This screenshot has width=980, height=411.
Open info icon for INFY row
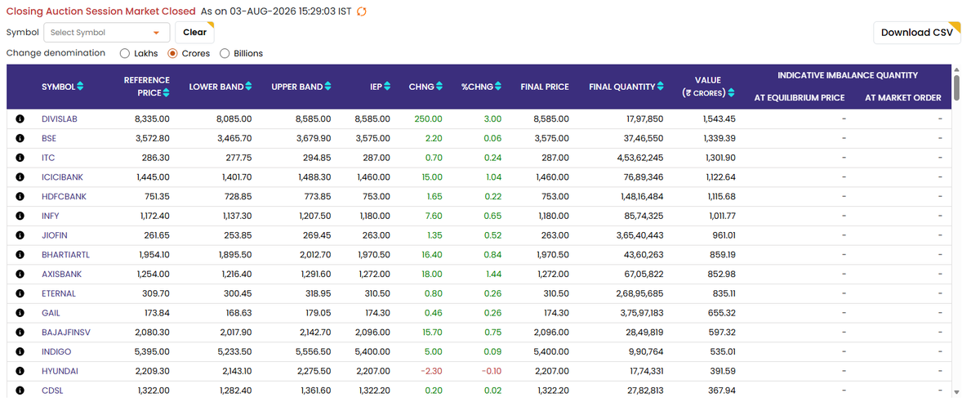(20, 217)
